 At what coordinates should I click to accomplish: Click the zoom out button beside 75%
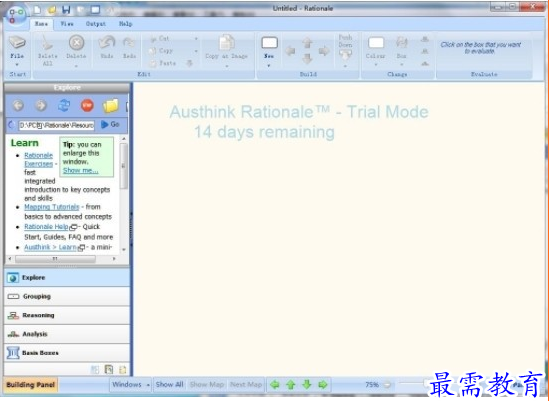[x=387, y=385]
